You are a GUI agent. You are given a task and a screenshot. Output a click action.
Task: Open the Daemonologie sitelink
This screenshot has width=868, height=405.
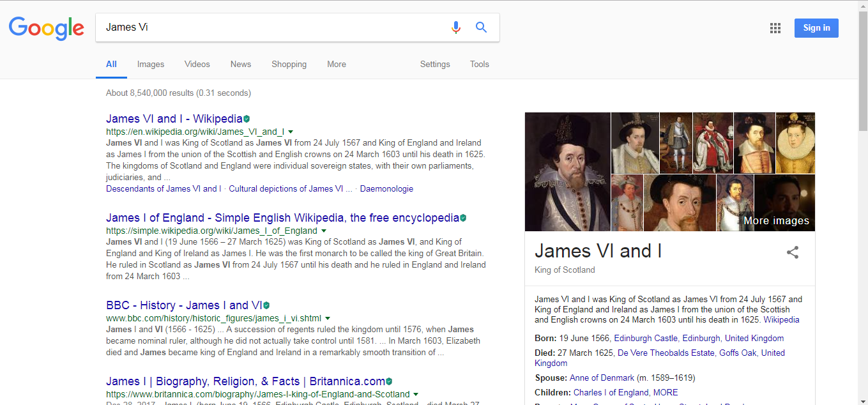pyautogui.click(x=386, y=188)
